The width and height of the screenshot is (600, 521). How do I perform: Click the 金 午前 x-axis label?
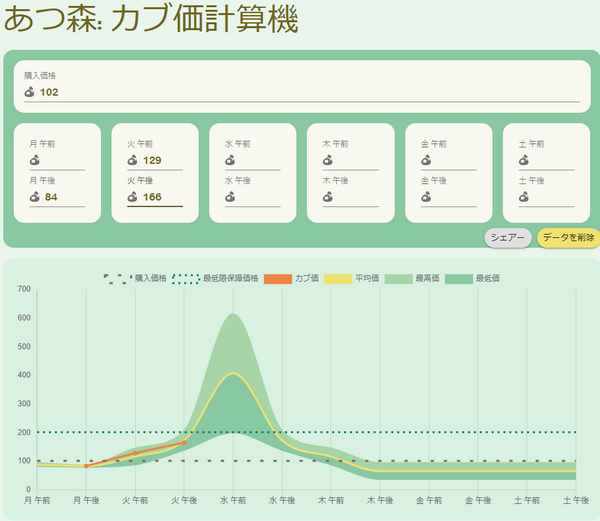pos(429,500)
